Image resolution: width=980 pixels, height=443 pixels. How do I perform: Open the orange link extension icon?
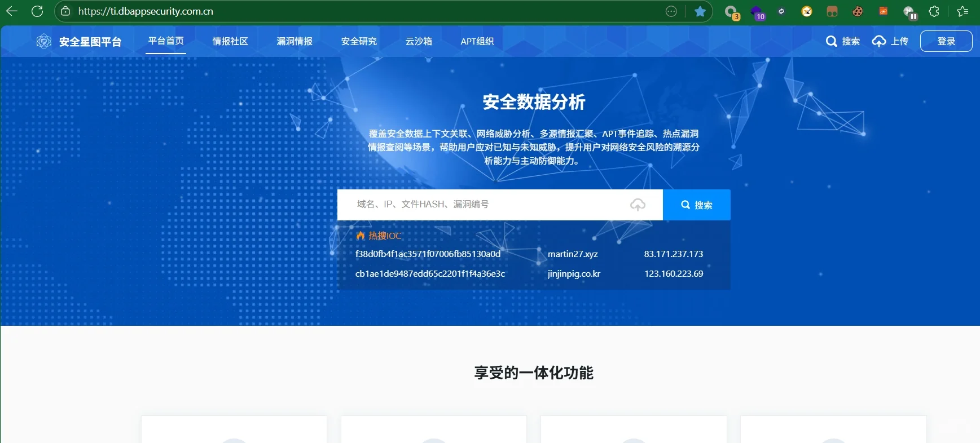(x=883, y=11)
